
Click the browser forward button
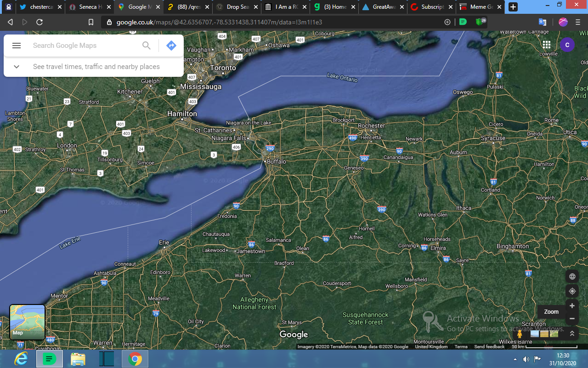click(x=25, y=22)
